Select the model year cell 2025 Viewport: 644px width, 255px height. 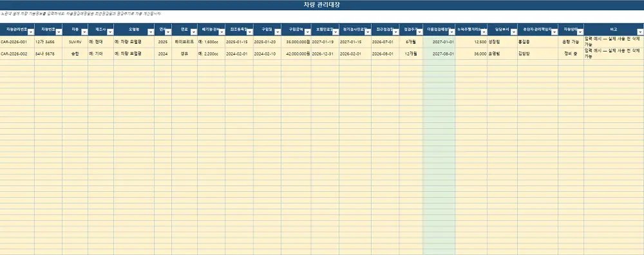click(163, 42)
